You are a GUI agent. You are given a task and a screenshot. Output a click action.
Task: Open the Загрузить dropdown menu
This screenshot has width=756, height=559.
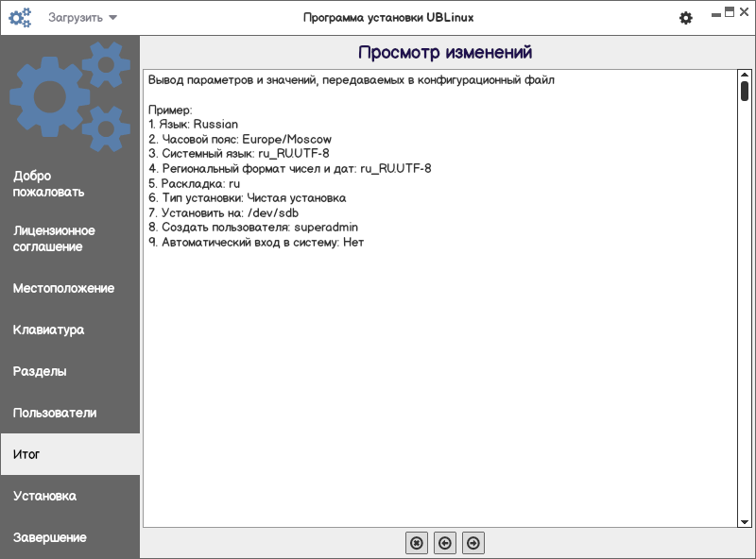(82, 18)
